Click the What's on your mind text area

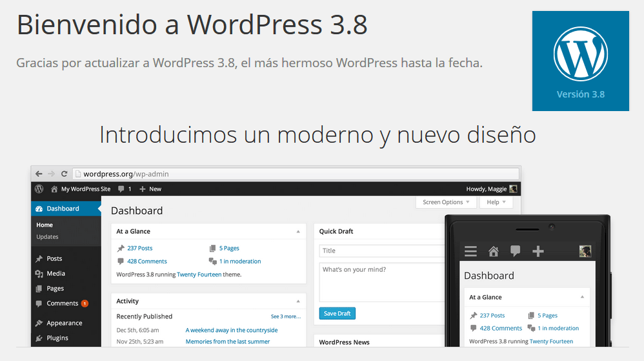pyautogui.click(x=382, y=282)
